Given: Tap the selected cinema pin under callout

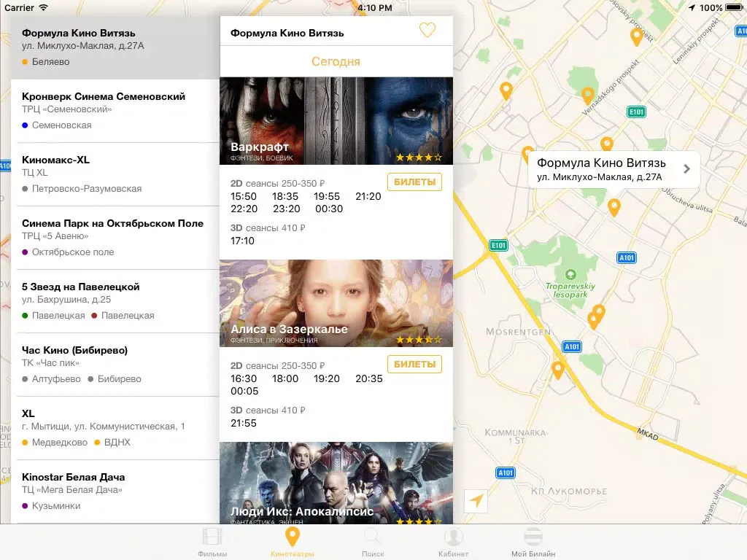Looking at the screenshot, I should [x=614, y=208].
